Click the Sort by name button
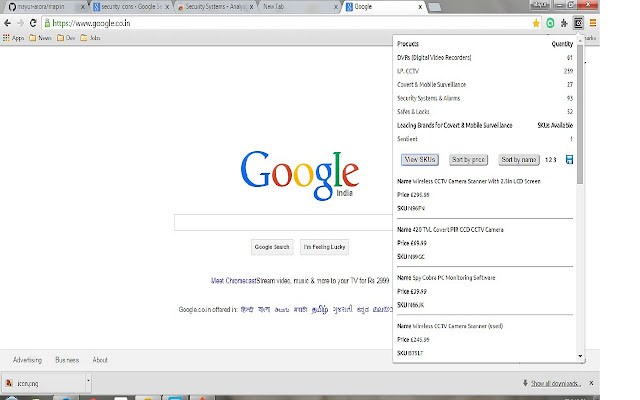This screenshot has width=640, height=400. (x=518, y=160)
